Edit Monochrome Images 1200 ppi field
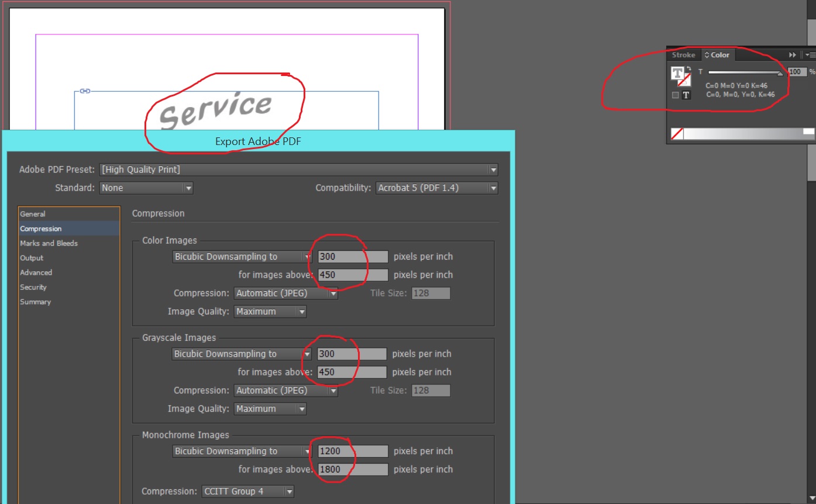 (x=353, y=451)
